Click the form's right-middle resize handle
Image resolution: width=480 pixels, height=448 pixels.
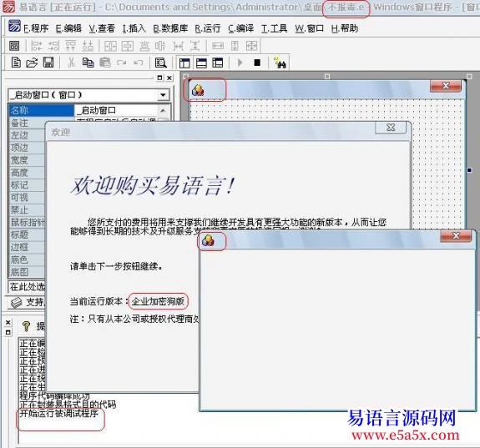pyautogui.click(x=469, y=170)
